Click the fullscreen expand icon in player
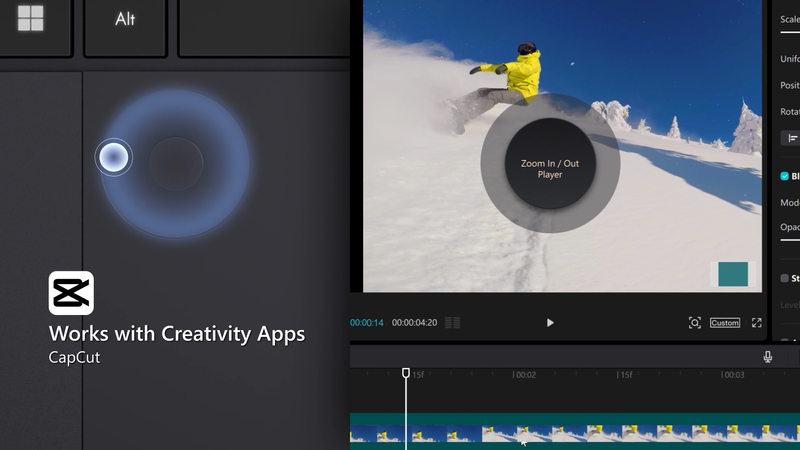The image size is (800, 450). pyautogui.click(x=757, y=322)
